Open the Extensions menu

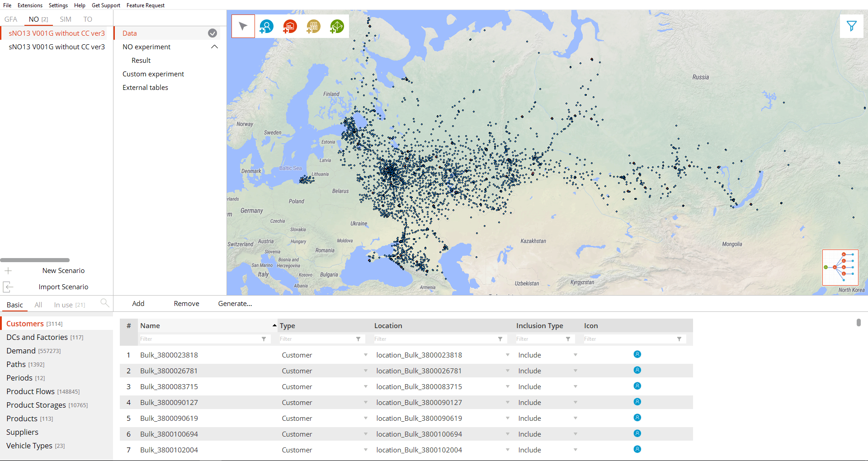point(30,5)
